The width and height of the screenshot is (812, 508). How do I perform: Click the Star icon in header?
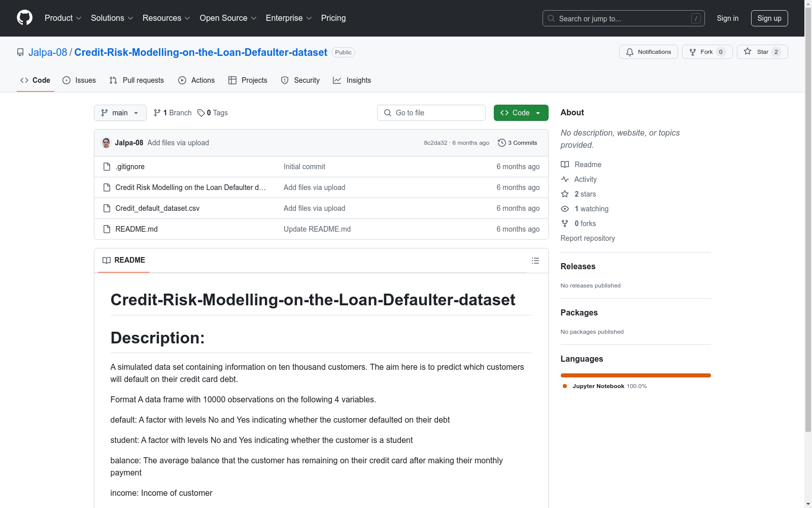coord(748,51)
